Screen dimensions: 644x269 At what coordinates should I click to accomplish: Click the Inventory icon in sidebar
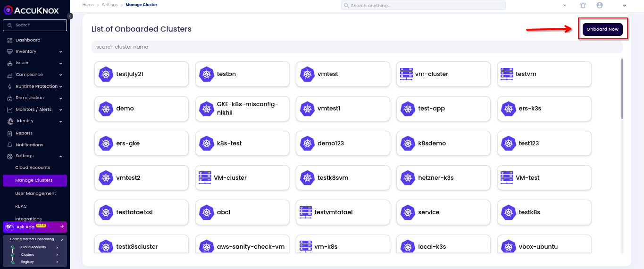9,51
